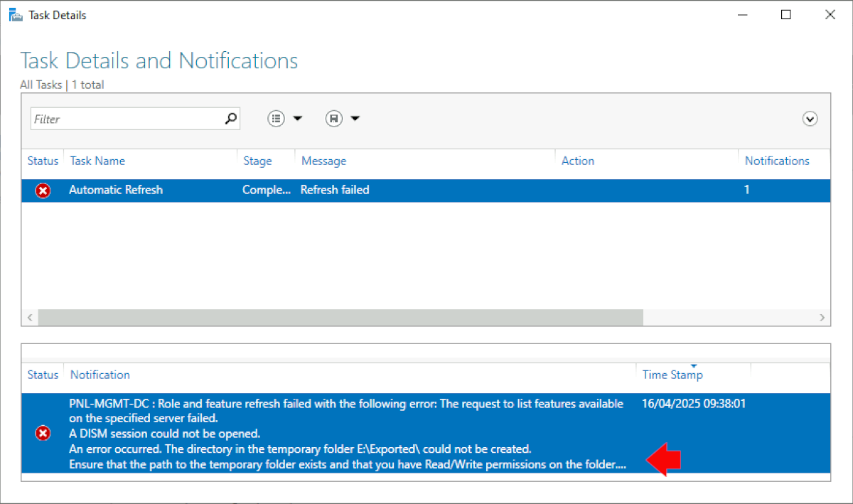This screenshot has width=853, height=504.
Task: Click the magnifying glass search icon
Action: pos(230,119)
